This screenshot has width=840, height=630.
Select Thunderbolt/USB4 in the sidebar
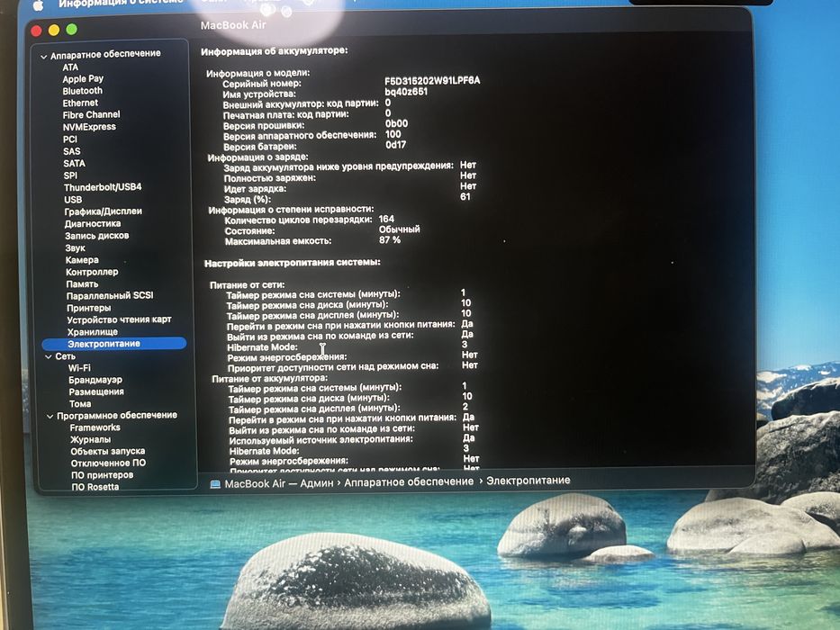coord(103,187)
